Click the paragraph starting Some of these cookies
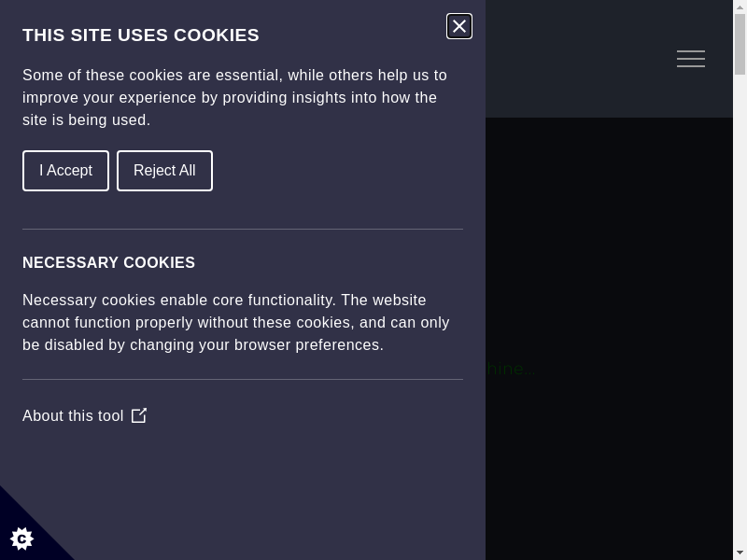The width and height of the screenshot is (747, 560). tap(234, 97)
